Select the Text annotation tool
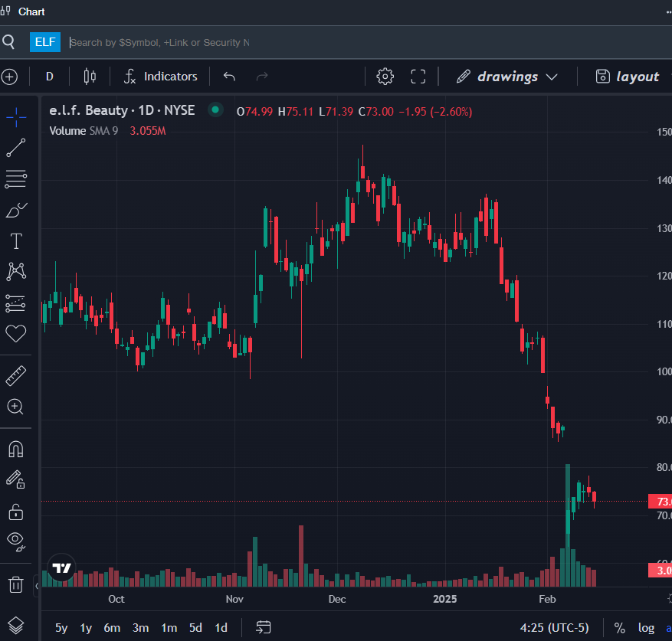This screenshot has width=672, height=641. tap(16, 241)
